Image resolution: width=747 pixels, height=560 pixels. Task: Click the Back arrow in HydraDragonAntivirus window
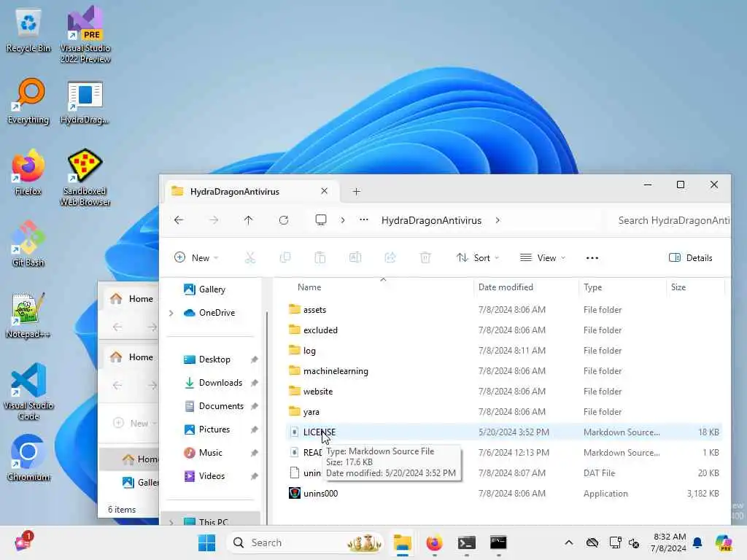[179, 220]
